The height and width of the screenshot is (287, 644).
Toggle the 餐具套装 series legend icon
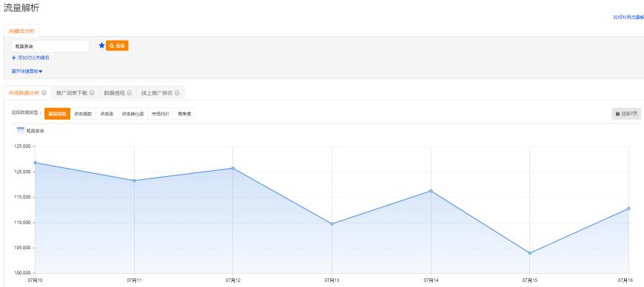[21, 131]
